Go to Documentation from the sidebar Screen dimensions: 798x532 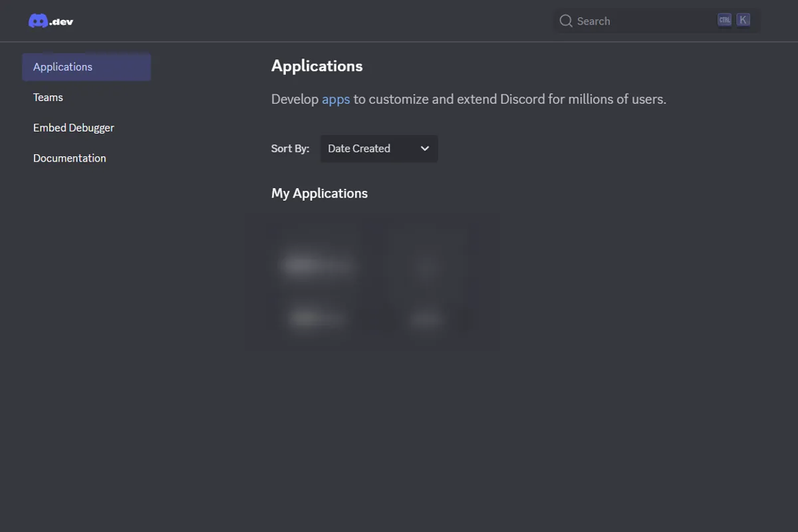pyautogui.click(x=70, y=158)
